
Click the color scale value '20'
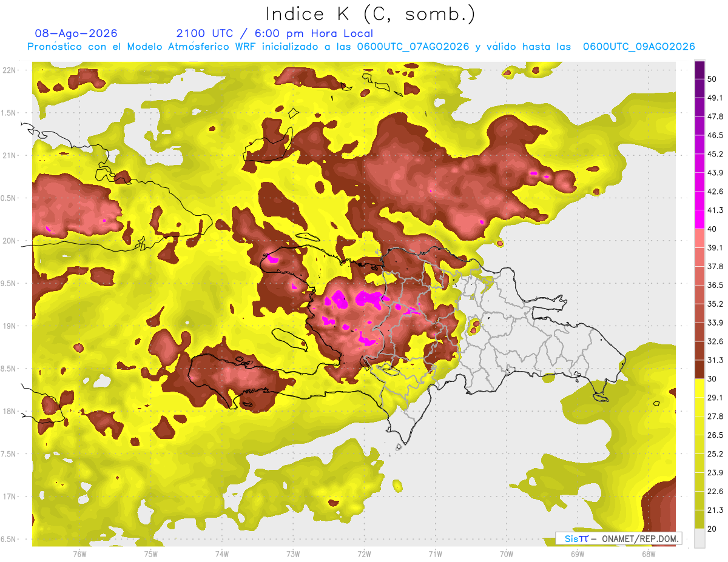pyautogui.click(x=713, y=529)
